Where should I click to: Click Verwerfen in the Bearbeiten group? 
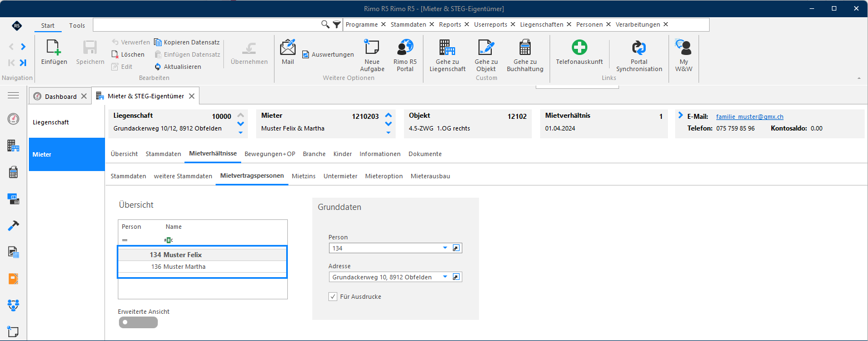click(x=131, y=42)
